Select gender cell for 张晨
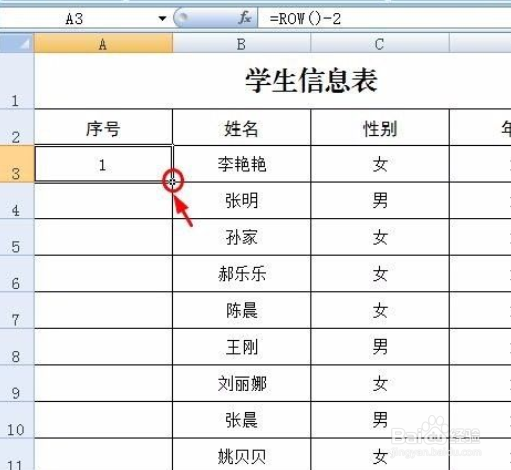511x470 pixels. [x=380, y=420]
